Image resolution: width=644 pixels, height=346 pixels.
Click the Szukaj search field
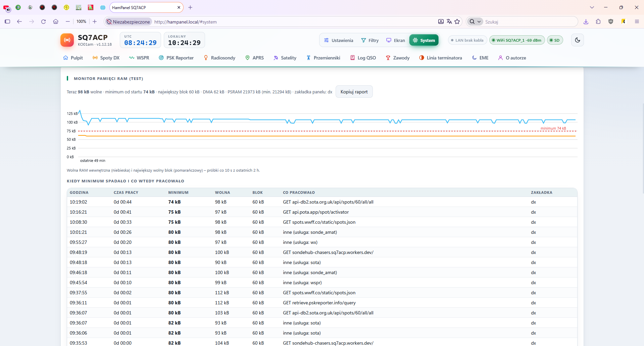tap(530, 21)
